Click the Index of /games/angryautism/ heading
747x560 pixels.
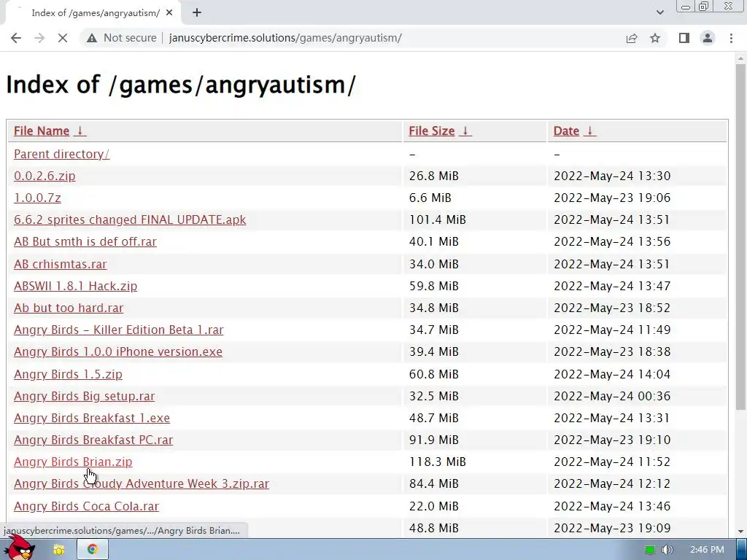tap(181, 85)
